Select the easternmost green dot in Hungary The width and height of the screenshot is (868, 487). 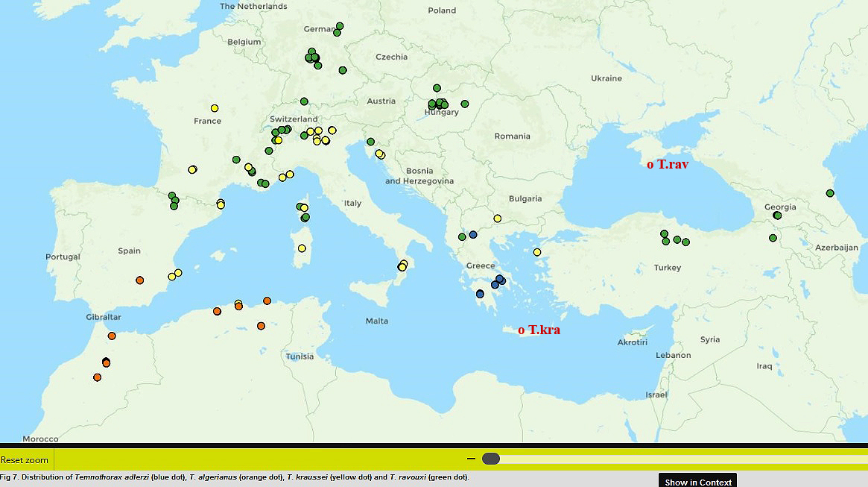click(465, 104)
